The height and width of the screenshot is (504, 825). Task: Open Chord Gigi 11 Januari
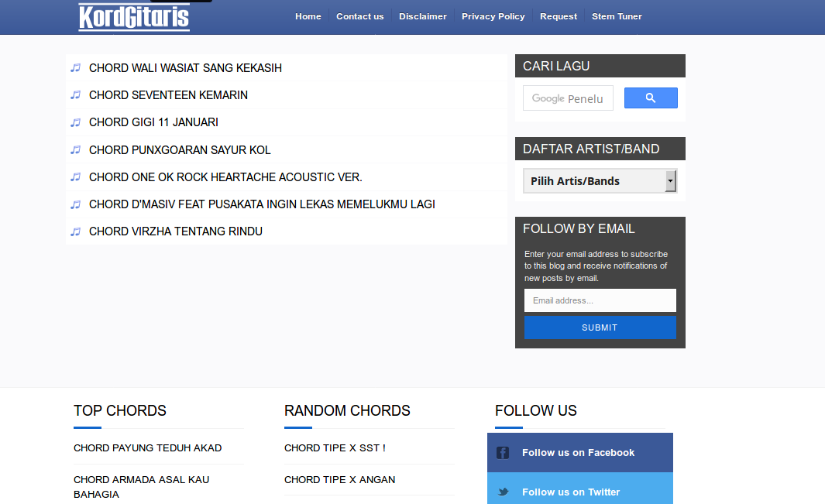click(153, 122)
